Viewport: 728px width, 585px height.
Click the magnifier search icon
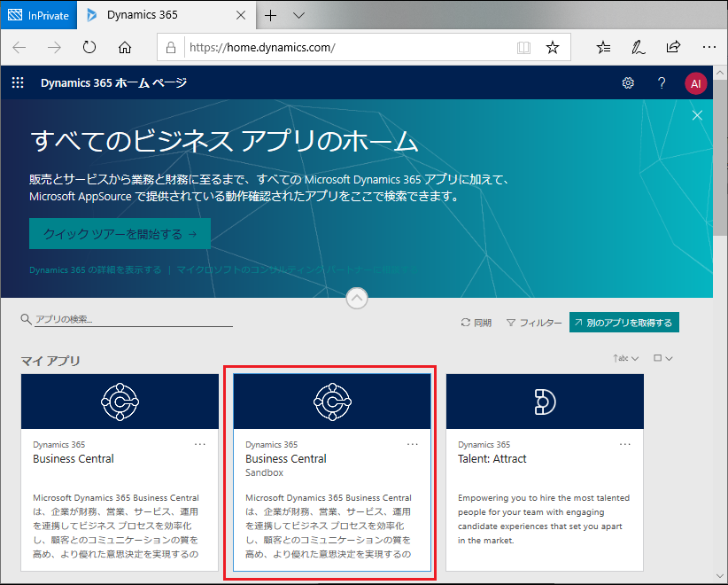pyautogui.click(x=26, y=319)
